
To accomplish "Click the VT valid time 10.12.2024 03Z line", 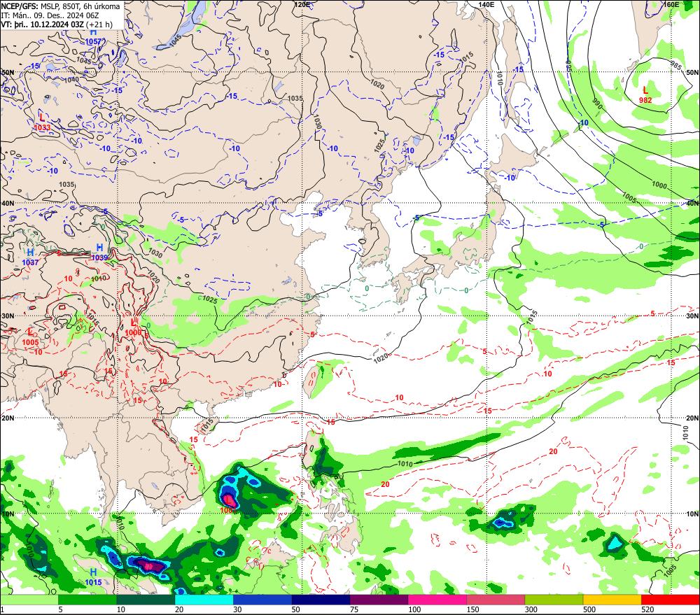I will (57, 24).
